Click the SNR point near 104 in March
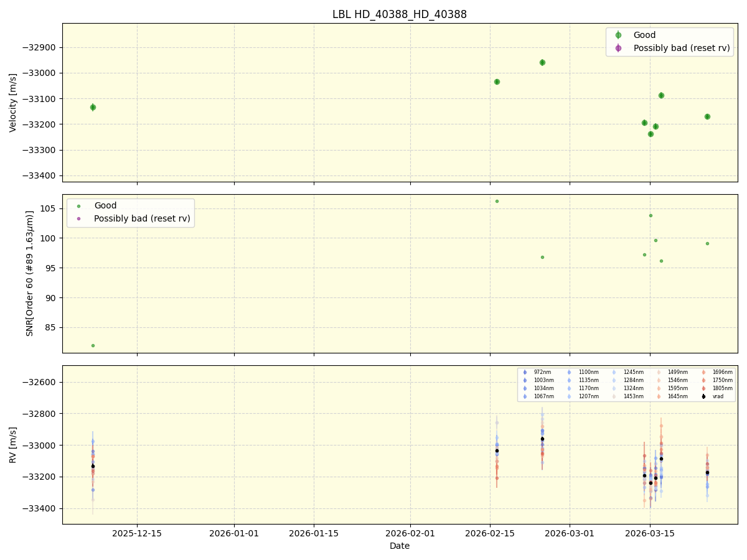 [x=651, y=215]
